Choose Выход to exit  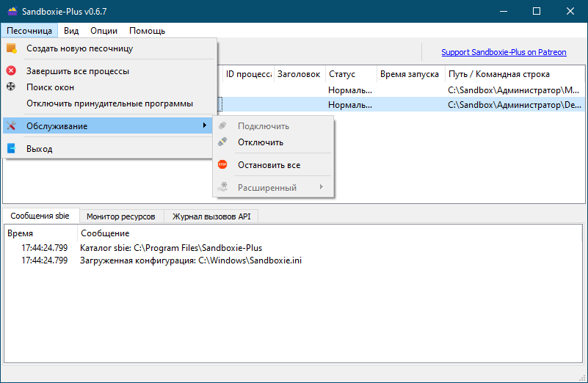108,149
